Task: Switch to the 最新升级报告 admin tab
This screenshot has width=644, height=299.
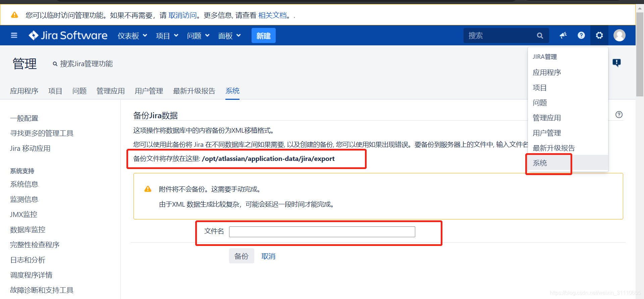Action: tap(194, 91)
